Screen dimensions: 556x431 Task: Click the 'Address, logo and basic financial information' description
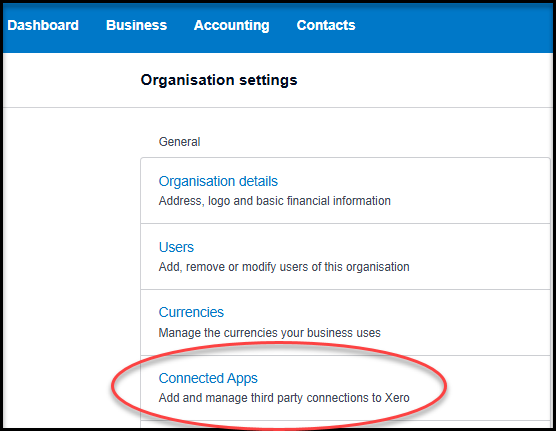point(274,201)
